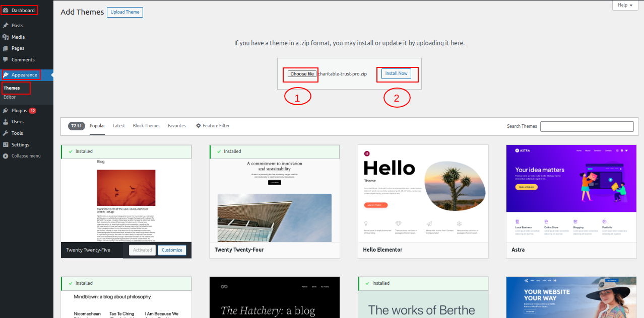Collapse the admin sidebar menu
The image size is (644, 318).
pyautogui.click(x=26, y=156)
